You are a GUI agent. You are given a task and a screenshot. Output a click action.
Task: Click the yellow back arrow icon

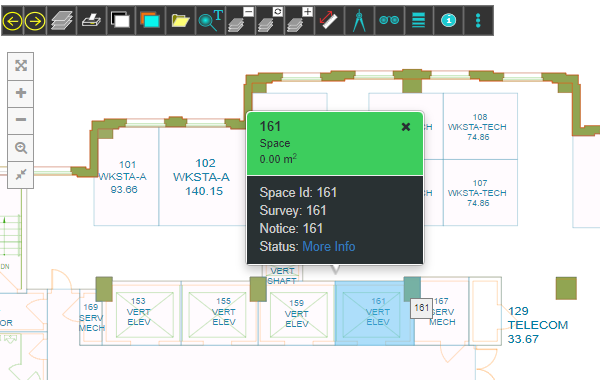(13, 21)
